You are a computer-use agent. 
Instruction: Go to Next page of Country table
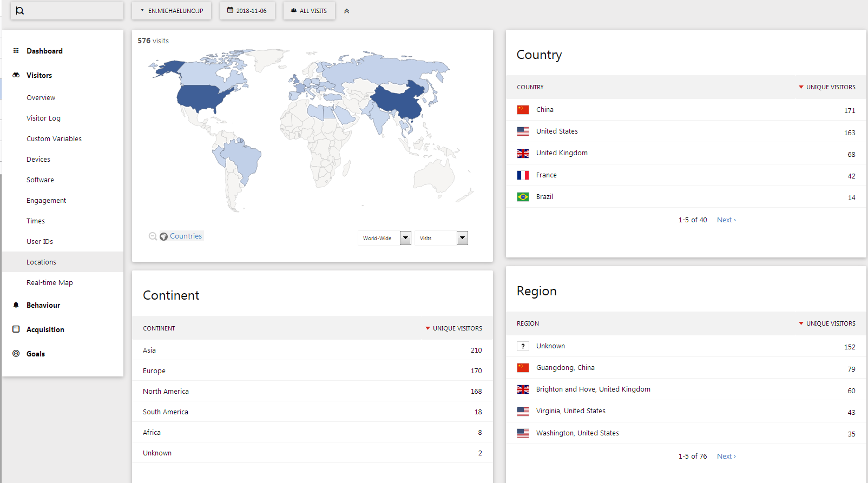tap(726, 220)
